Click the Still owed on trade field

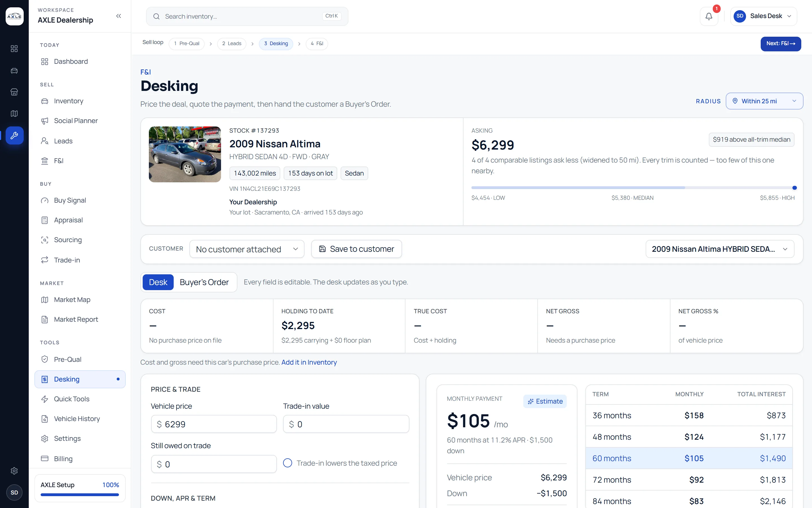click(x=214, y=464)
